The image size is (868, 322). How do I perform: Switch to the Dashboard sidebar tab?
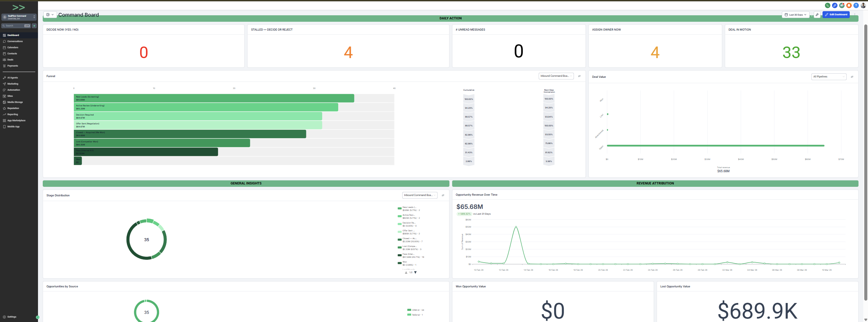tap(13, 35)
